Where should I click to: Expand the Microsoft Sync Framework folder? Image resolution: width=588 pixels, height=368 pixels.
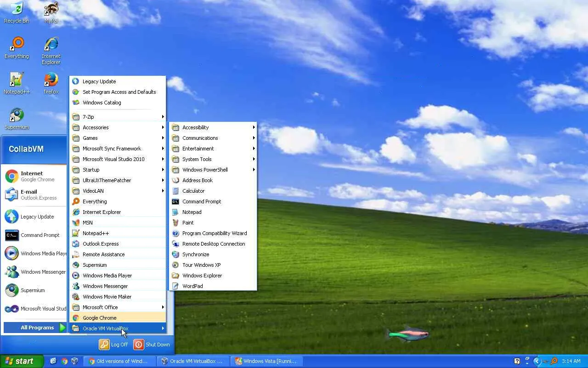(x=118, y=149)
